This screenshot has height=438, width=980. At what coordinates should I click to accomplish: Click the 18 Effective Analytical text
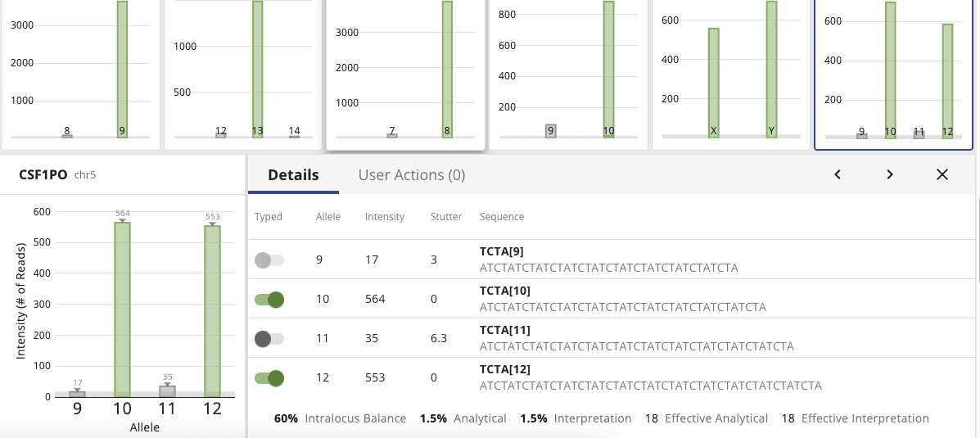(x=707, y=418)
